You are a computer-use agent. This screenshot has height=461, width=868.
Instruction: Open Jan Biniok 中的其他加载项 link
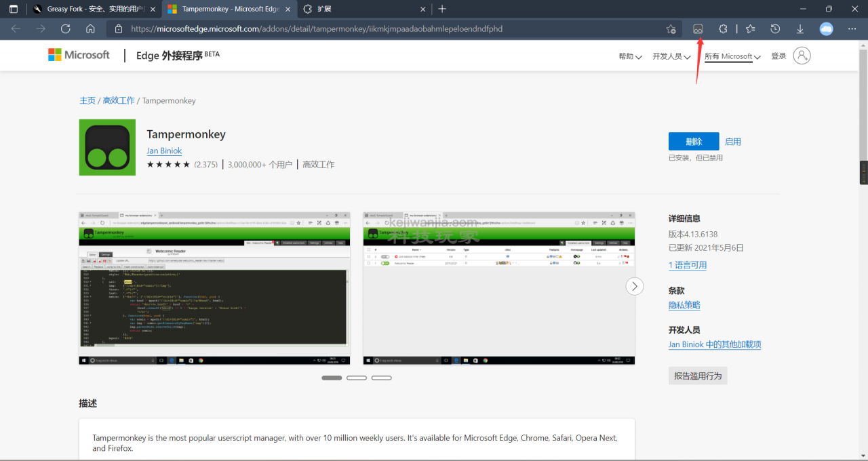coord(715,344)
